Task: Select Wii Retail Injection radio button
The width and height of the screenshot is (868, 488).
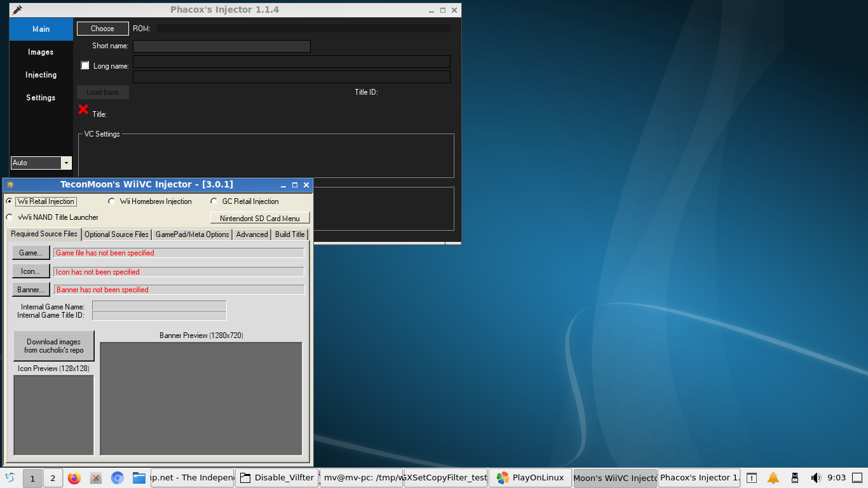Action: 9,201
